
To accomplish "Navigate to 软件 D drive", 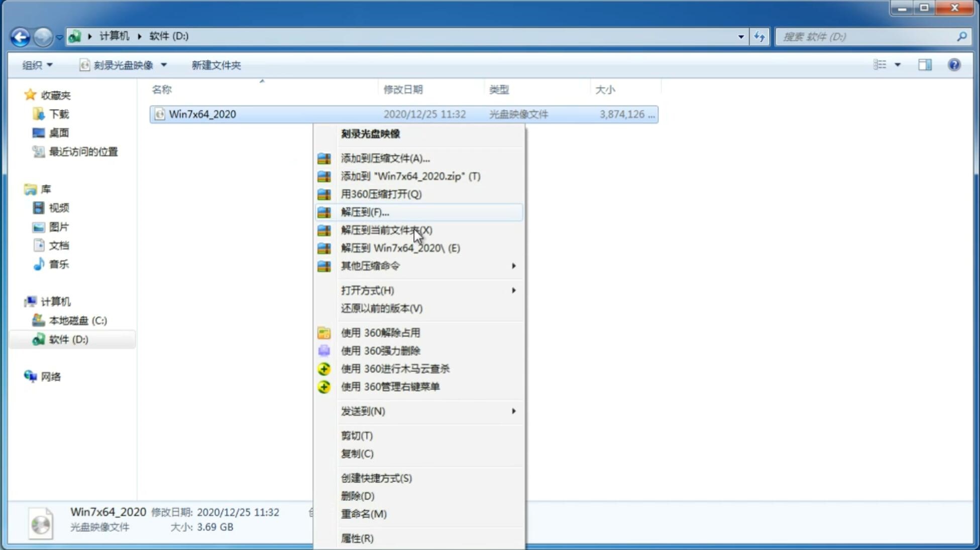I will (x=67, y=339).
